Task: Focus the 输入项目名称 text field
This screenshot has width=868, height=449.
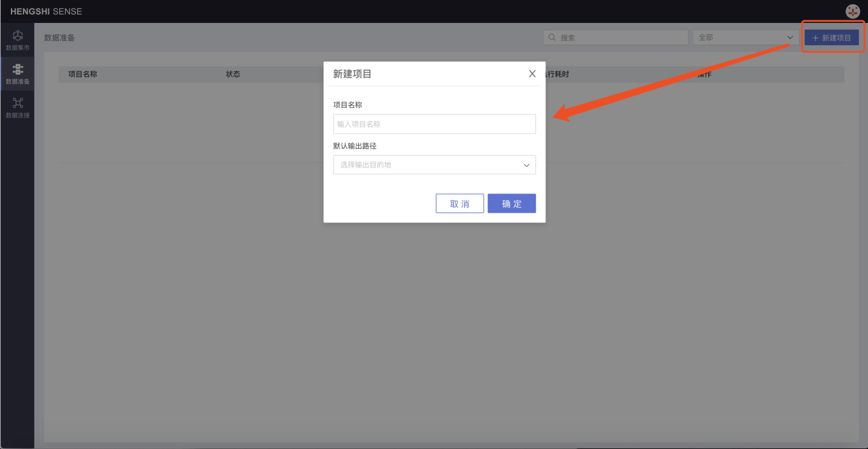Action: point(434,124)
